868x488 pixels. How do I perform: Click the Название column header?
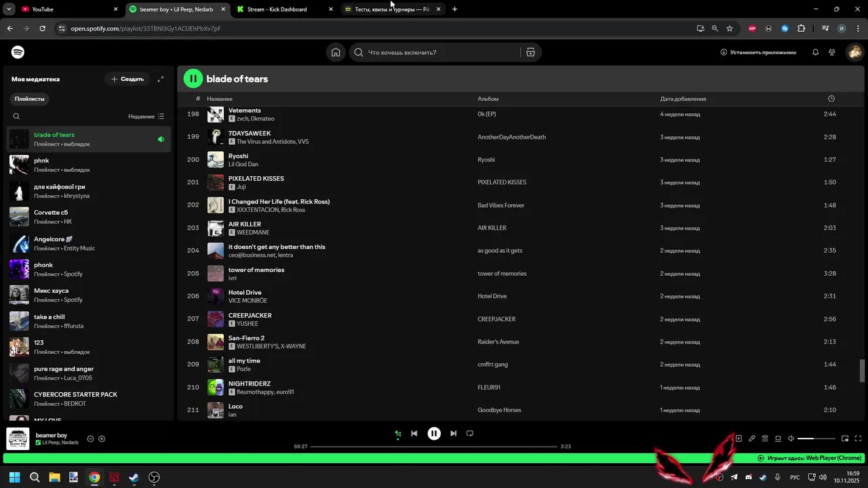coord(220,99)
